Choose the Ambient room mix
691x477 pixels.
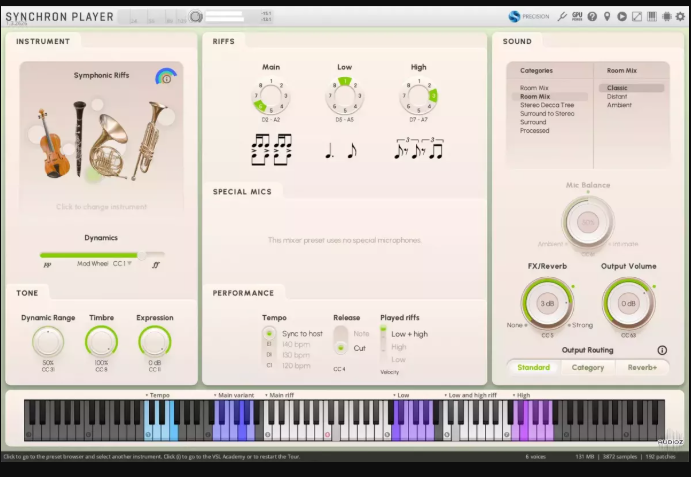tap(619, 105)
